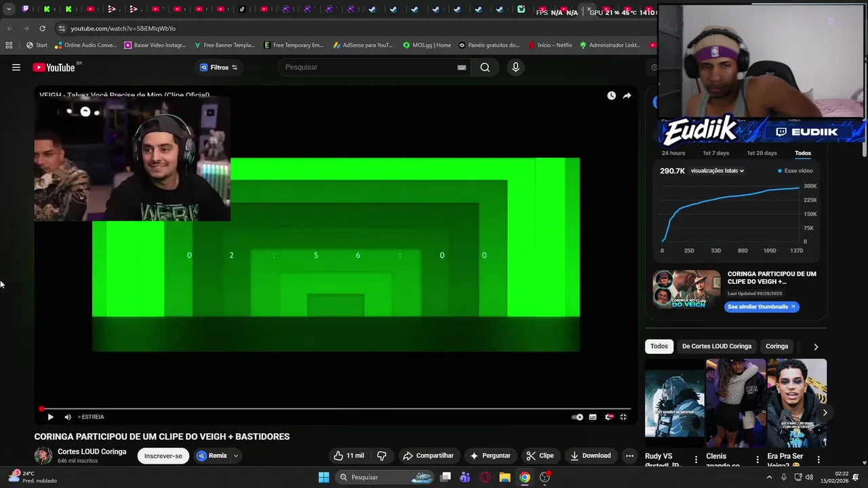The width and height of the screenshot is (868, 488).
Task: Start voice search with the microphone
Action: point(515,67)
